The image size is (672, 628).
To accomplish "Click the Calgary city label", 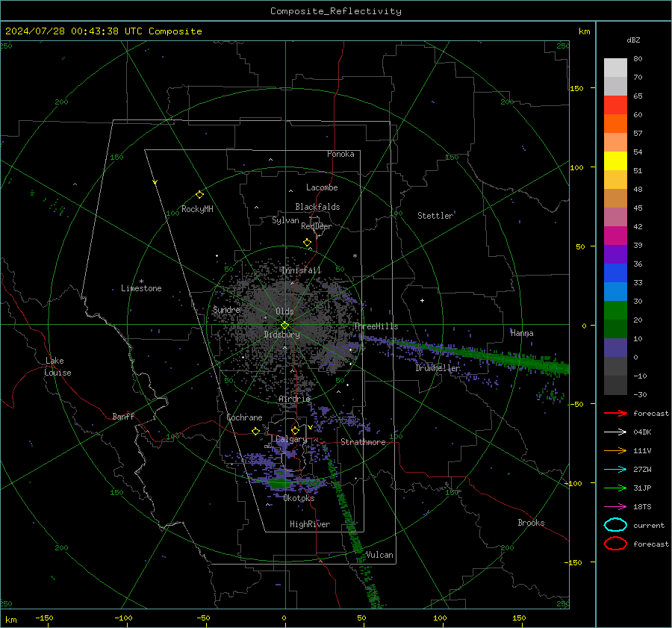I will click(x=291, y=439).
